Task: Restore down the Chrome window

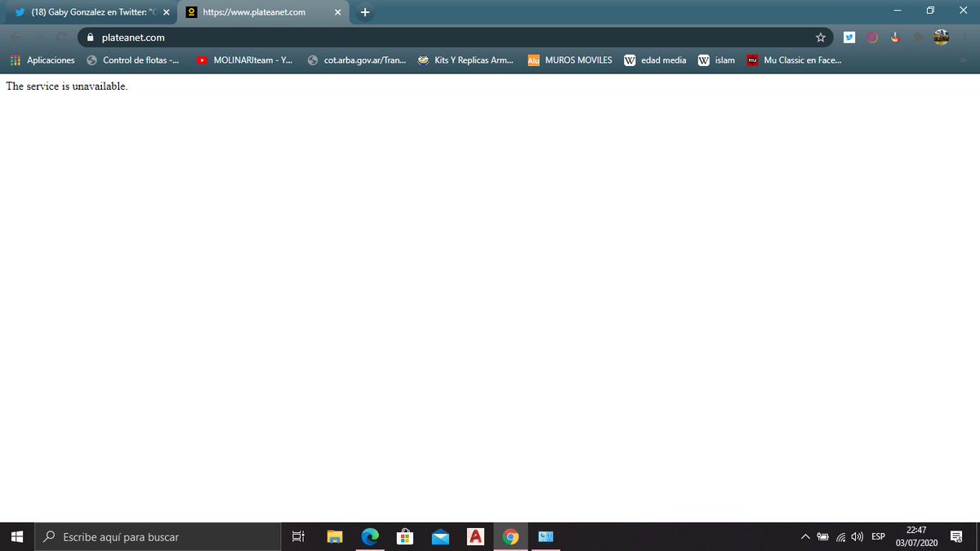Action: (x=930, y=10)
